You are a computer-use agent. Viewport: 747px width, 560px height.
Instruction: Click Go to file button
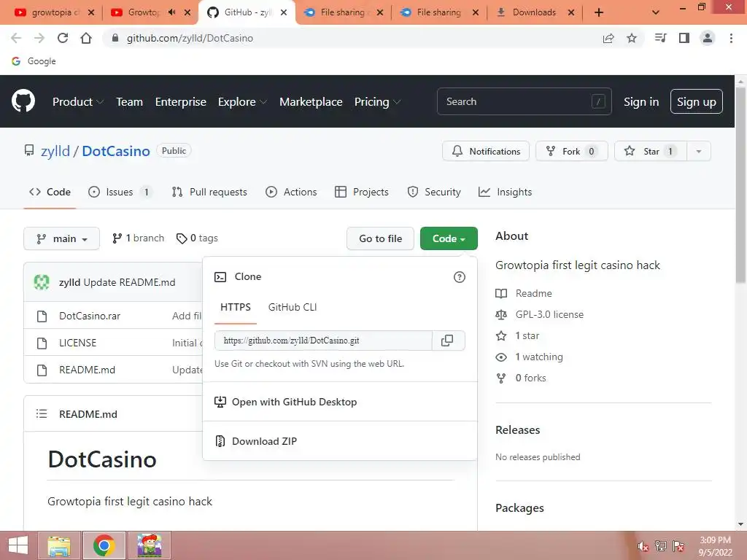coord(381,238)
